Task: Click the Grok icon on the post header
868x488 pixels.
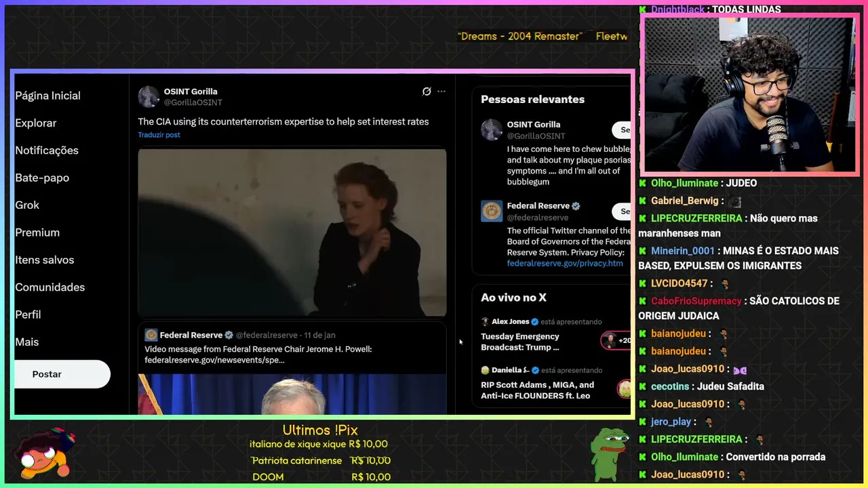Action: click(x=427, y=91)
